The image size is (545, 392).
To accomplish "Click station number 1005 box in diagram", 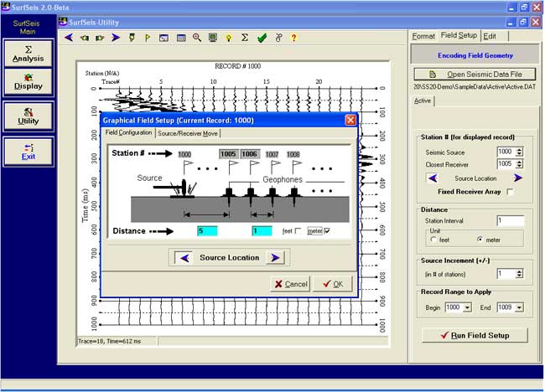I will tap(229, 154).
